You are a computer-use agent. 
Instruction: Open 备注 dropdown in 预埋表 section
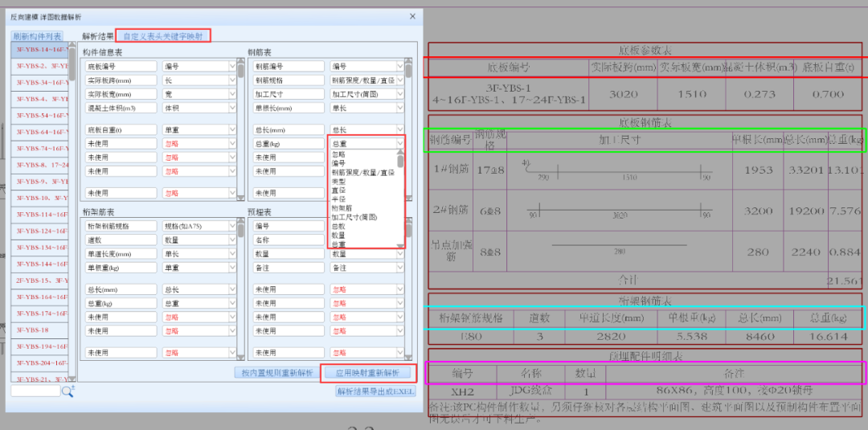click(366, 268)
